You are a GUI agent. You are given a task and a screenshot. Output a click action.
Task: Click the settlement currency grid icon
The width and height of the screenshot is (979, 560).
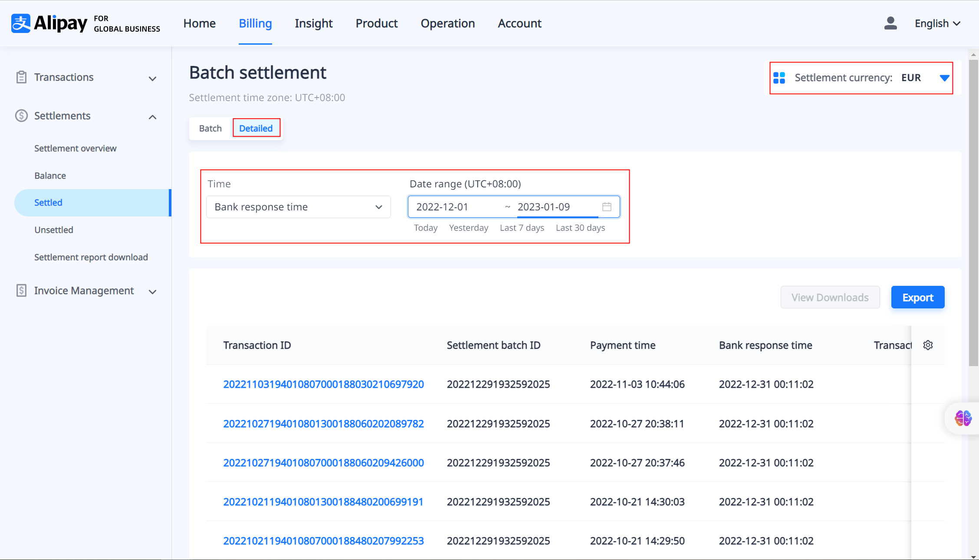(x=779, y=78)
